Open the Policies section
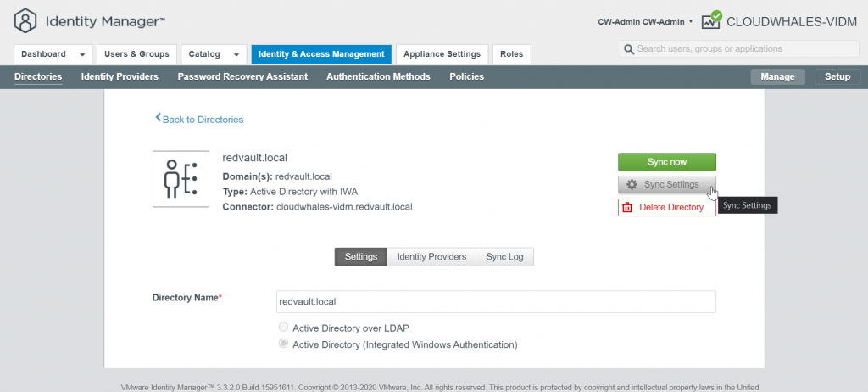The width and height of the screenshot is (868, 392). click(467, 76)
